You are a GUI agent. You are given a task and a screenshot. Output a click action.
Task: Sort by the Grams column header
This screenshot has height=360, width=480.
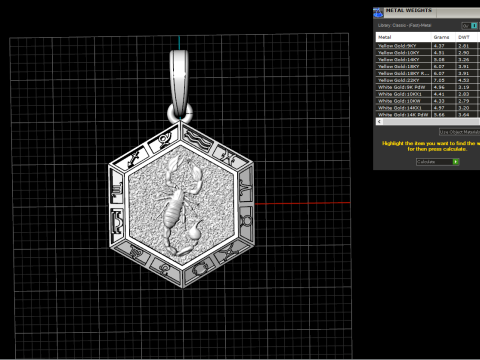click(444, 37)
